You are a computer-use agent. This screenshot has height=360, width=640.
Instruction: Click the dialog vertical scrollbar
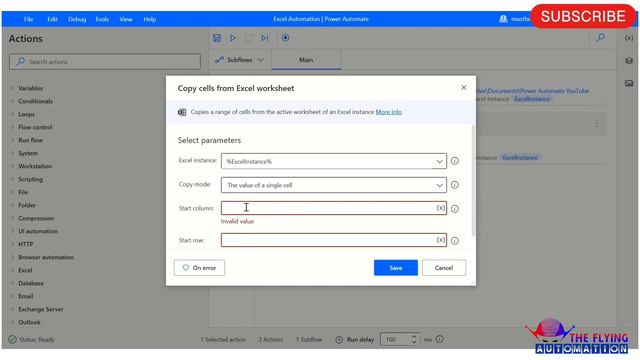point(473,181)
